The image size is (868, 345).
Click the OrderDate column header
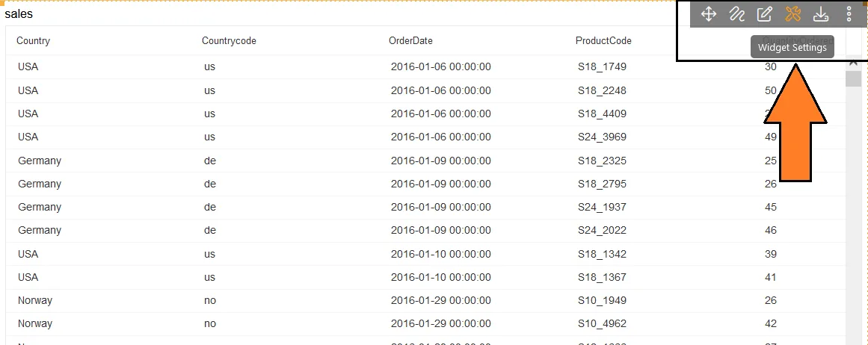pyautogui.click(x=410, y=41)
